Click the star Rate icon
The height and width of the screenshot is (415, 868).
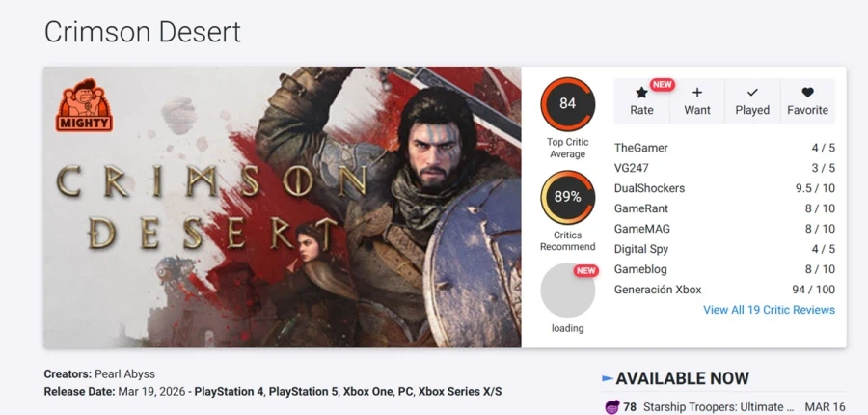[641, 94]
